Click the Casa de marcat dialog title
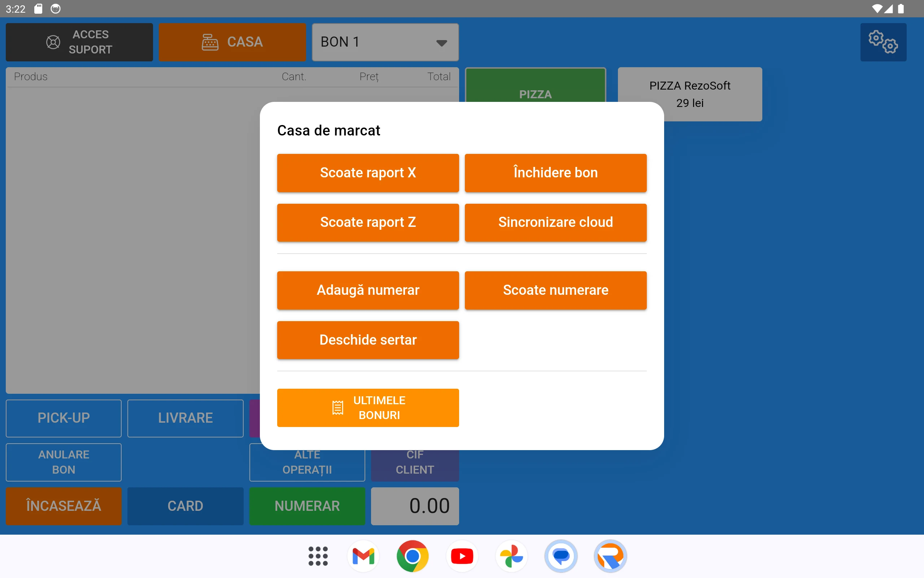The height and width of the screenshot is (578, 924). click(x=329, y=130)
